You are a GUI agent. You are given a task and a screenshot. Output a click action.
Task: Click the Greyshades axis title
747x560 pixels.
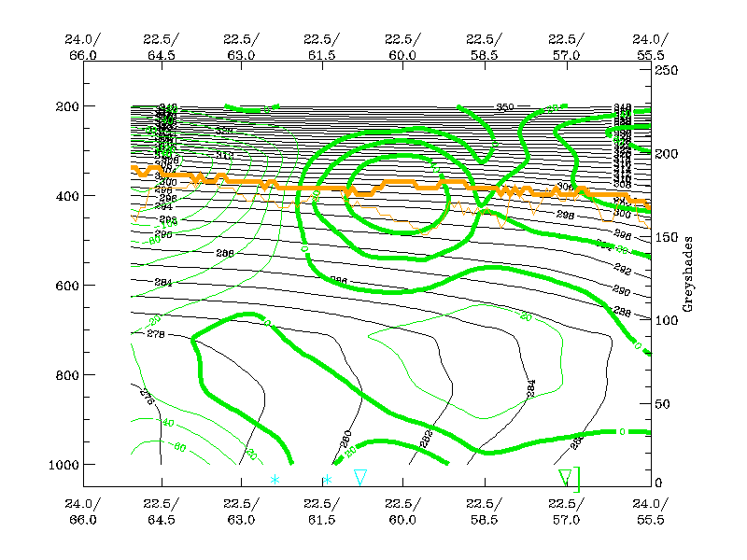pos(687,276)
